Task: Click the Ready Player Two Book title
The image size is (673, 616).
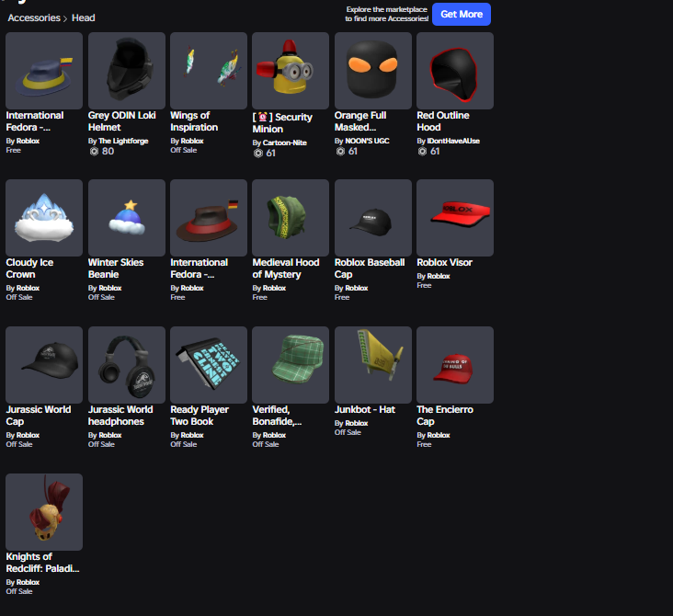Action: [200, 416]
